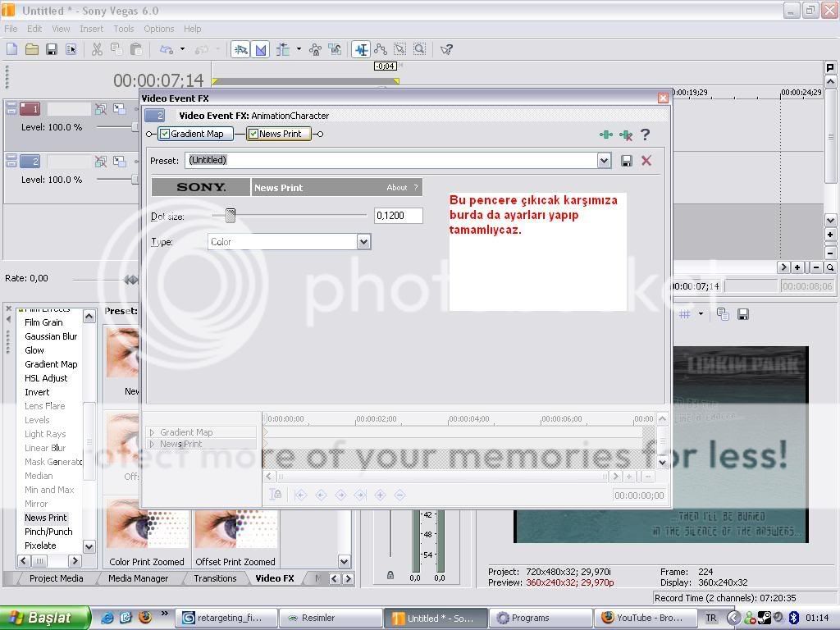Click the Plug-In Chain icon in FX dialog
This screenshot has width=840, height=630.
coord(606,135)
